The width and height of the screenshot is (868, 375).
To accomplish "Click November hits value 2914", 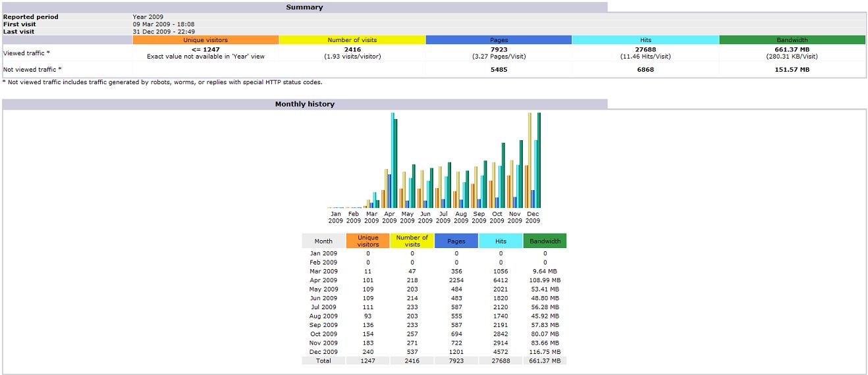I will pyautogui.click(x=501, y=342).
